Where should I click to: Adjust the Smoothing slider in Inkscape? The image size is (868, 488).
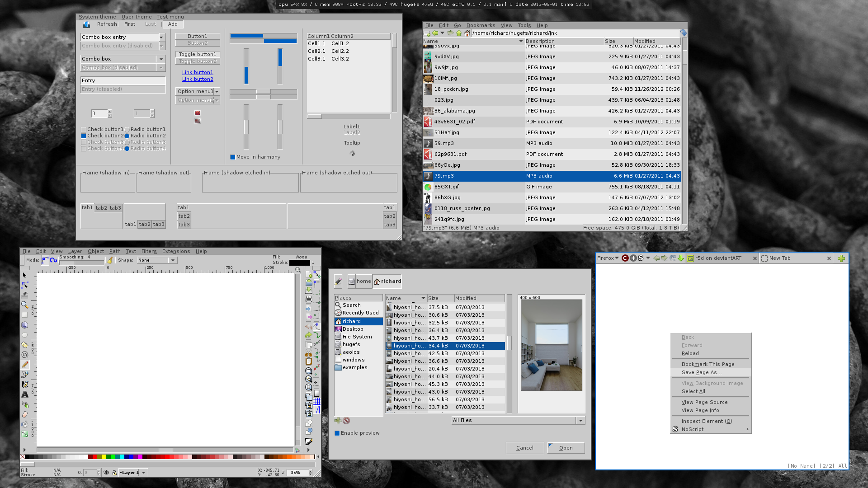(x=81, y=263)
